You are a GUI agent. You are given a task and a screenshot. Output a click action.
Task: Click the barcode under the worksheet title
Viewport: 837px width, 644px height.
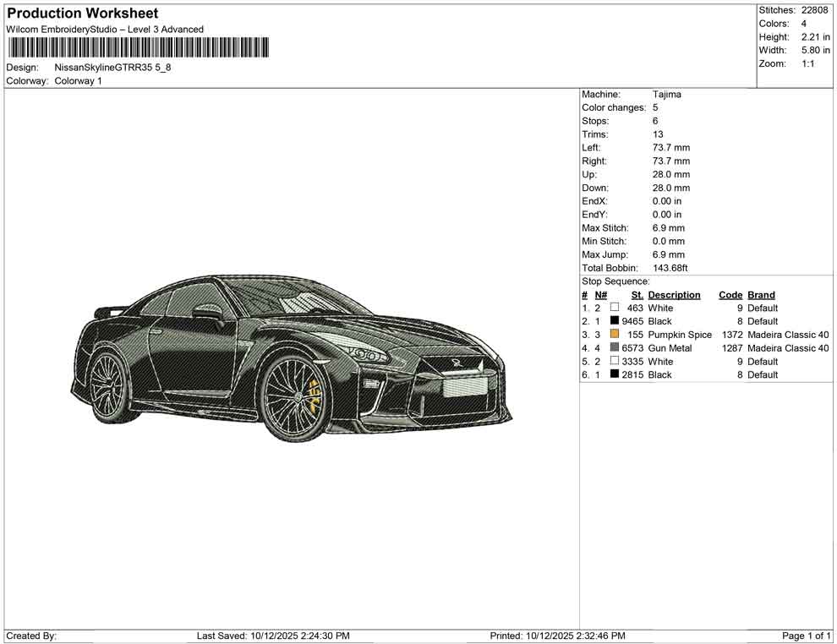coord(139,47)
